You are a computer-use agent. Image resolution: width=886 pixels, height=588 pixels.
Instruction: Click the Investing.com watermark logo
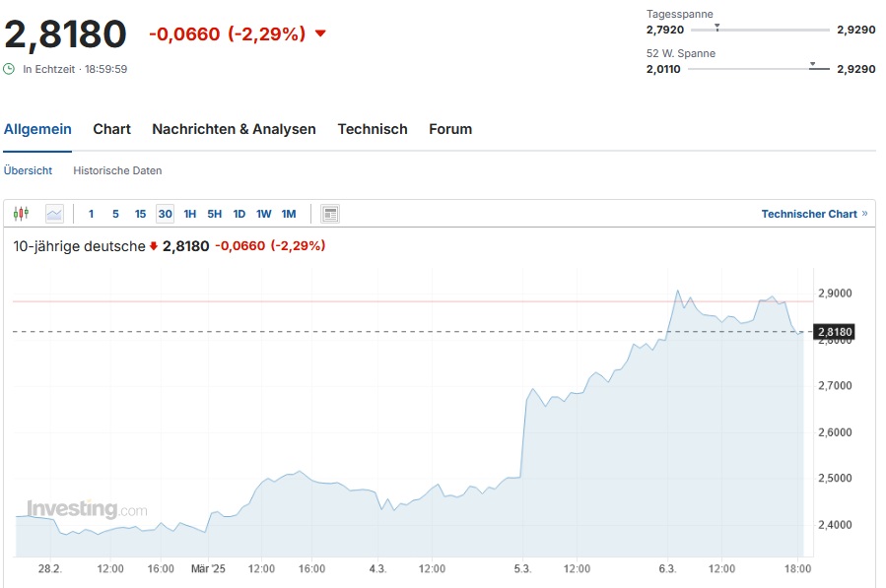click(x=87, y=509)
